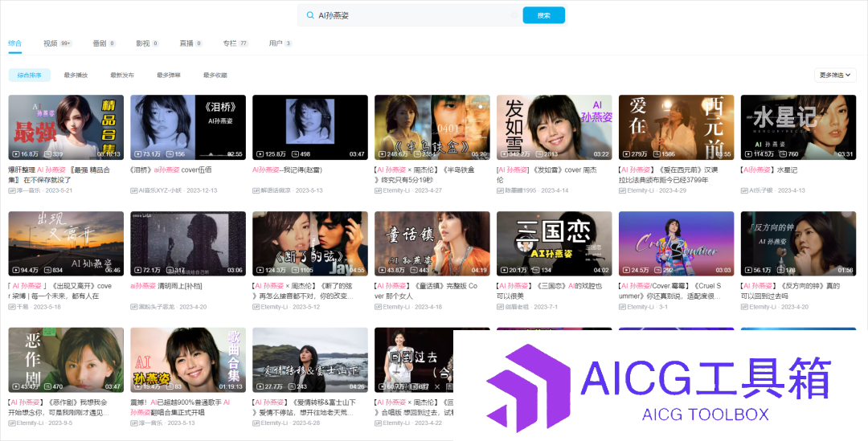This screenshot has width=868, height=441.
Task: Open the 童话镇 video thumbnail
Action: (x=432, y=243)
